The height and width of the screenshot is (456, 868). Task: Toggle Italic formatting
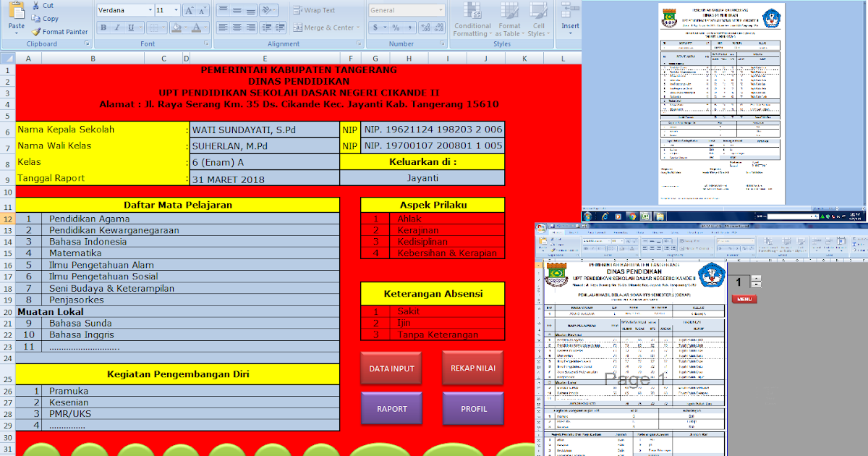click(116, 28)
